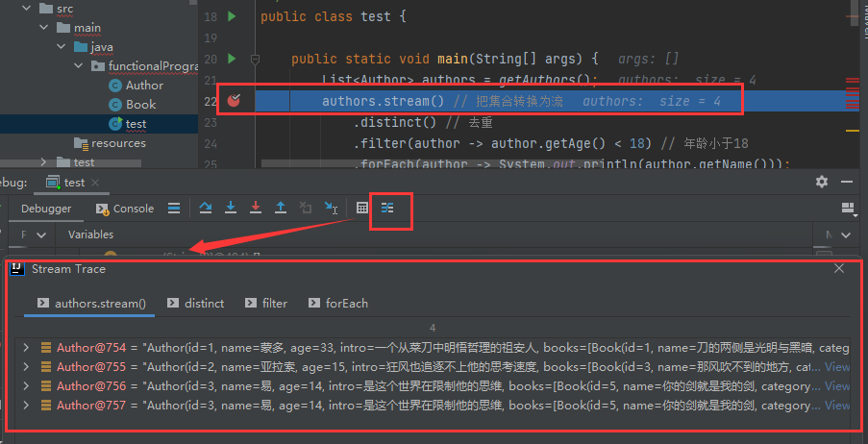Close the Stream Trace dialog
Viewport: 868px width, 444px height.
click(x=839, y=268)
